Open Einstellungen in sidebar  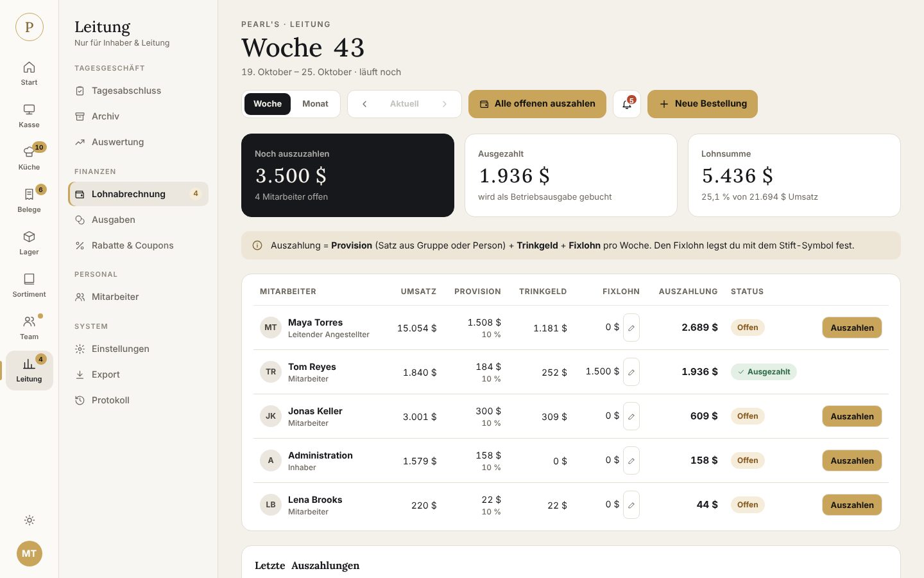coord(138,349)
